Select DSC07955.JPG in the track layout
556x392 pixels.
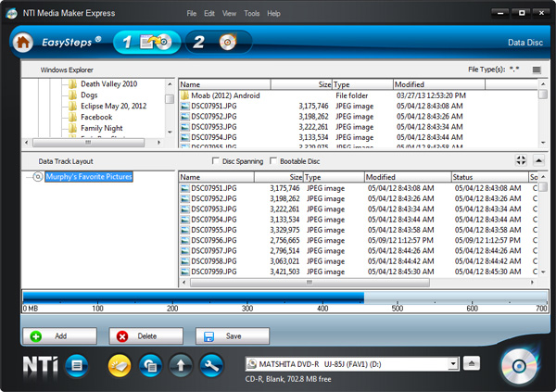pyautogui.click(x=214, y=230)
